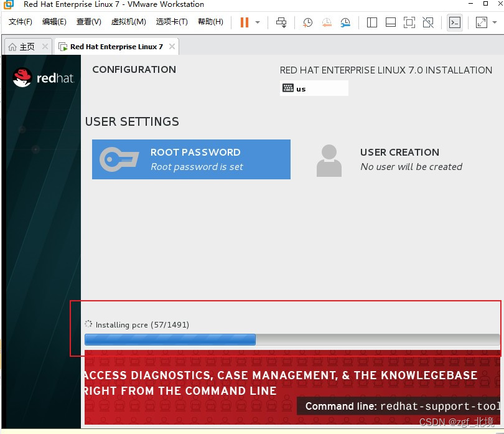Viewport: 504px width, 434px height.
Task: Revert the VM to its snapshot
Action: point(326,22)
